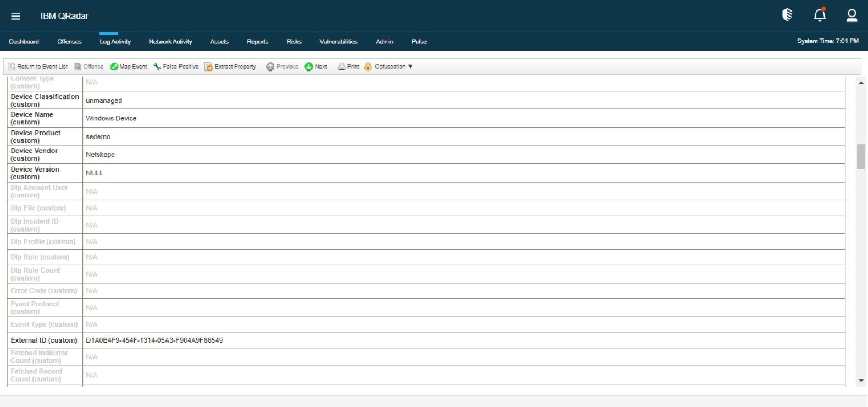
Task: Switch to the Offenses tab
Action: pos(69,42)
